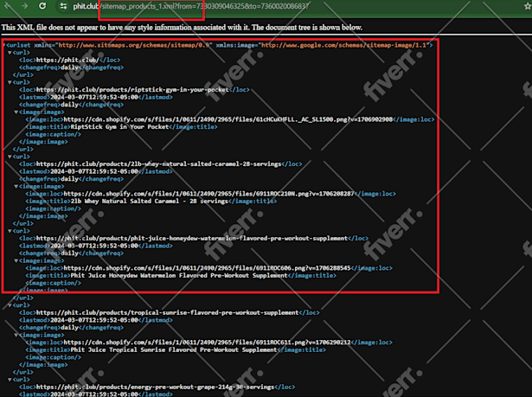Collapse image:image node for RiptStick Gym
The image size is (532, 397).
click(x=16, y=112)
